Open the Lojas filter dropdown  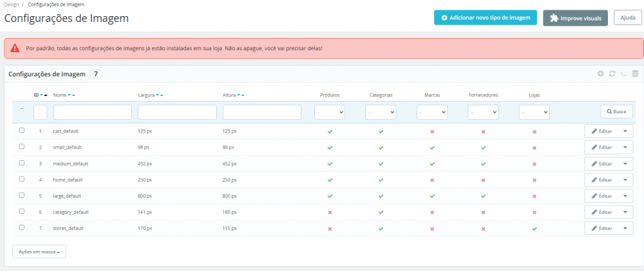[535, 112]
